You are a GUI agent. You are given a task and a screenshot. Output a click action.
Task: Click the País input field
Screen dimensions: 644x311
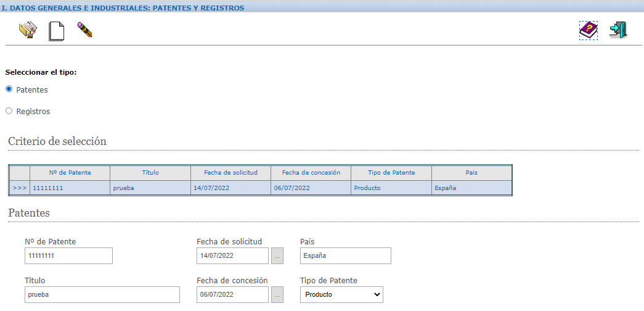[345, 255]
